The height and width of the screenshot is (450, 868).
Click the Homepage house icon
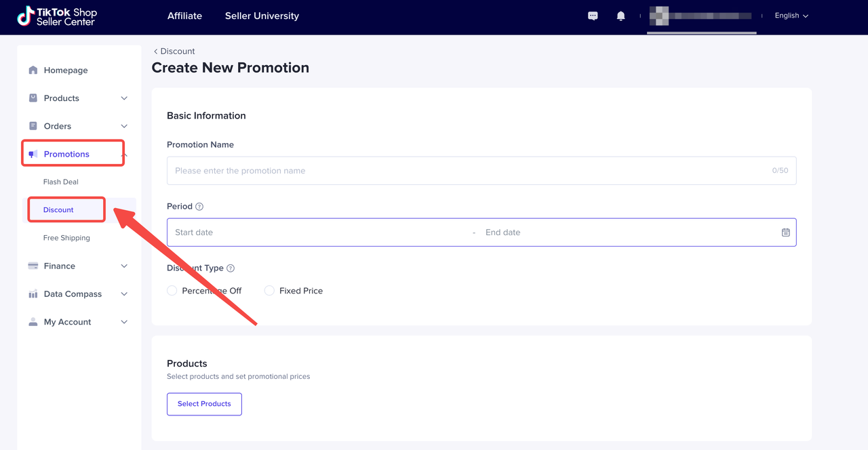click(x=33, y=70)
